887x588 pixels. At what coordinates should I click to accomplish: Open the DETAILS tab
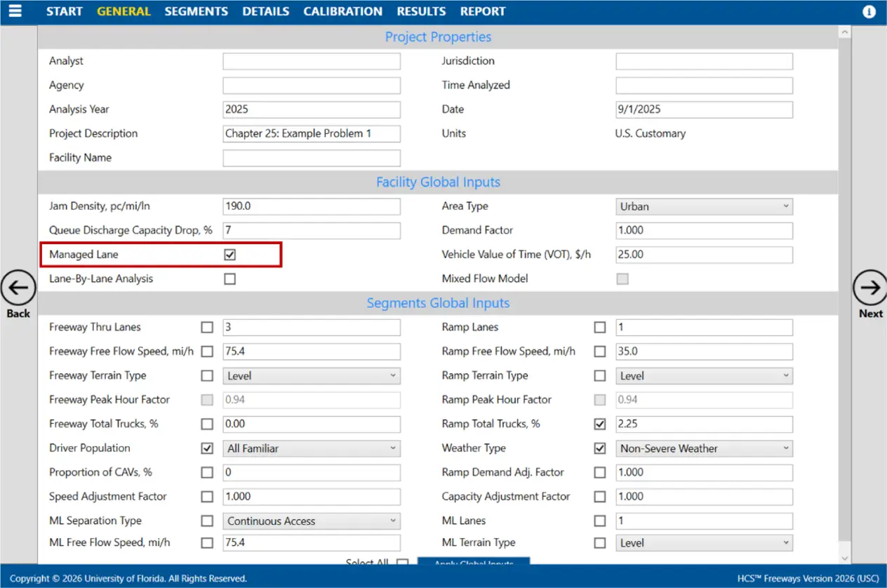coord(266,11)
